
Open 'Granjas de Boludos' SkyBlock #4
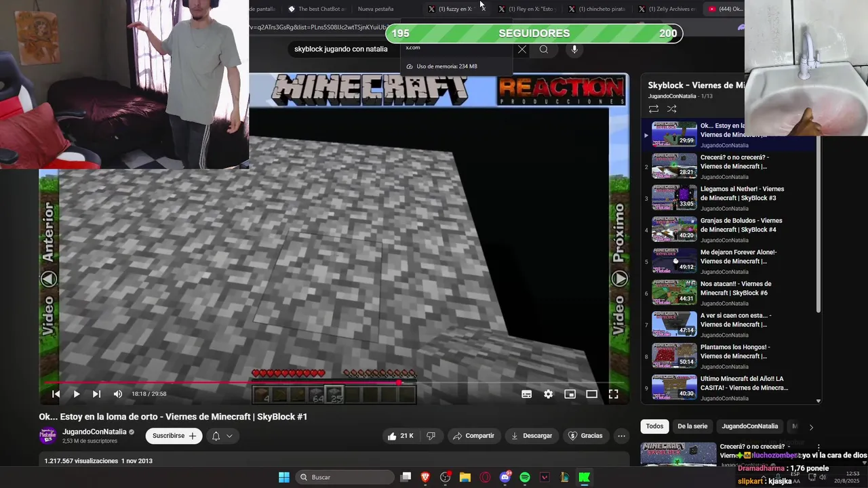729,230
